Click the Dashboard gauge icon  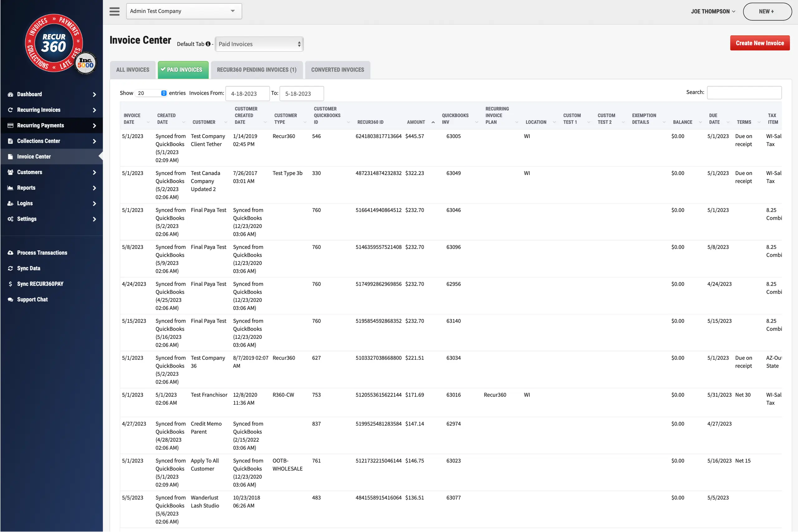tap(11, 94)
